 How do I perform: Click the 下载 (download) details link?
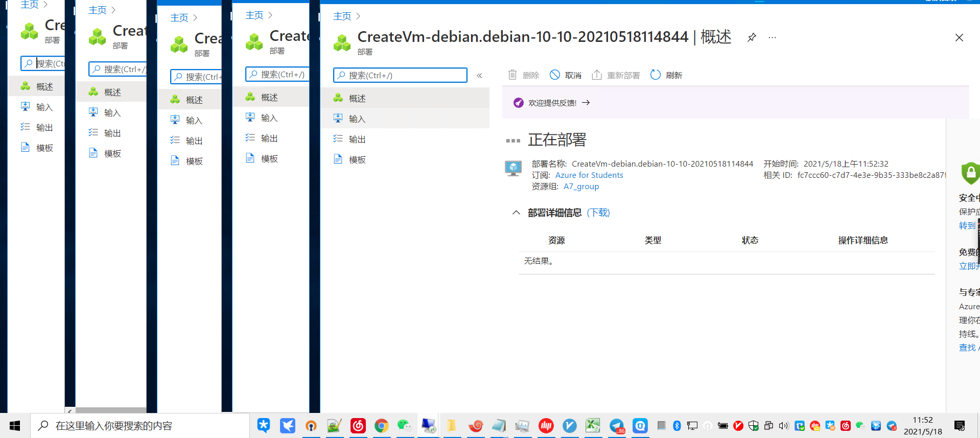point(598,213)
